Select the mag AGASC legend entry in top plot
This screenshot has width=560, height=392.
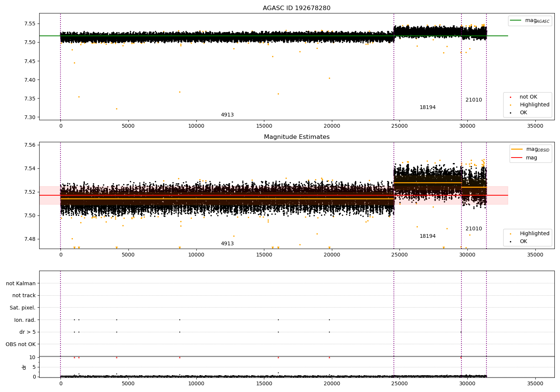tap(530, 21)
